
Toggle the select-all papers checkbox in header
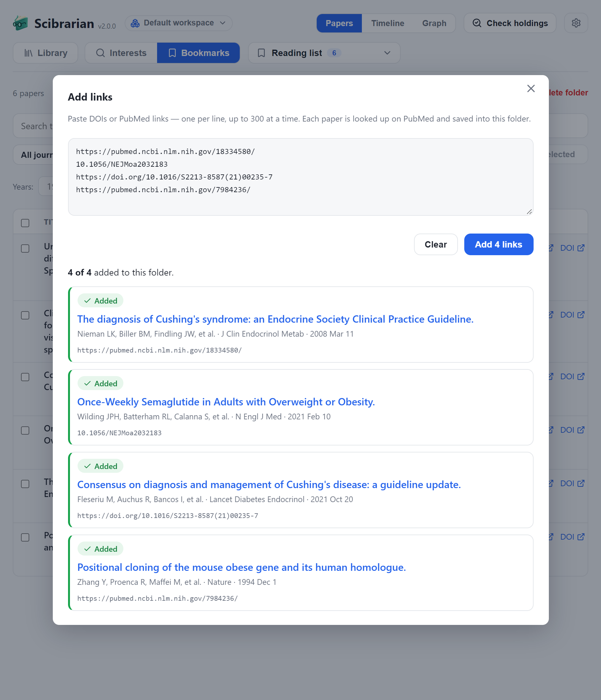tap(25, 223)
